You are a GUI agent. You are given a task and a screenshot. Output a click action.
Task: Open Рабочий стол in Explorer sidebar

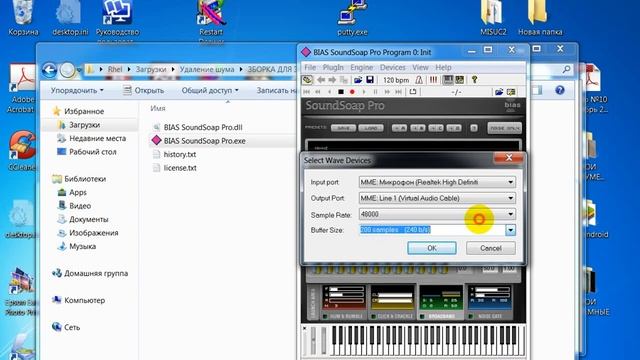click(87, 152)
